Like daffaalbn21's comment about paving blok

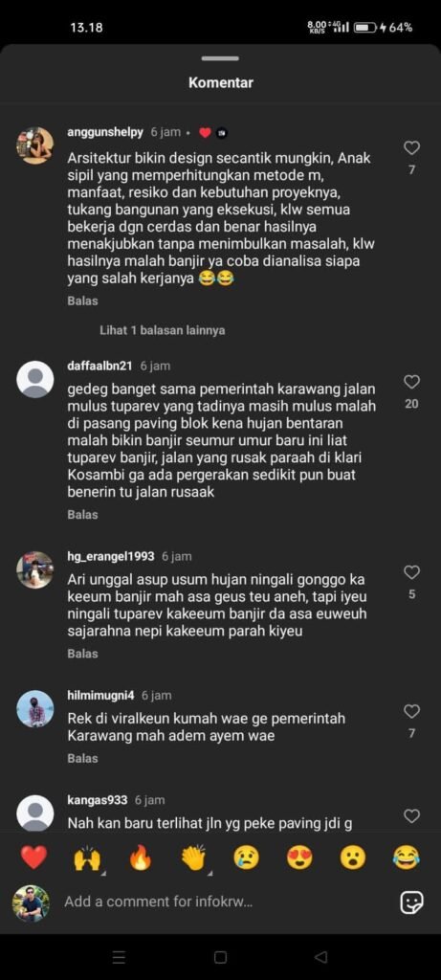pyautogui.click(x=411, y=382)
